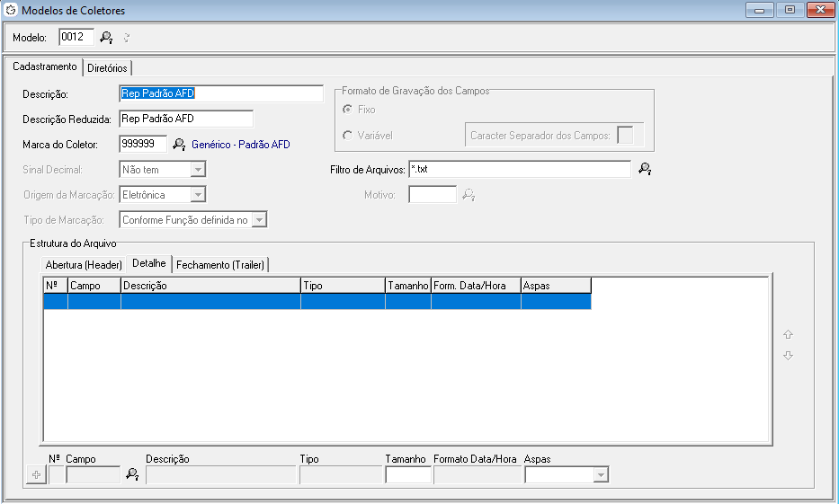Open the Abertura (Header) tab
The height and width of the screenshot is (504, 839).
tap(84, 264)
